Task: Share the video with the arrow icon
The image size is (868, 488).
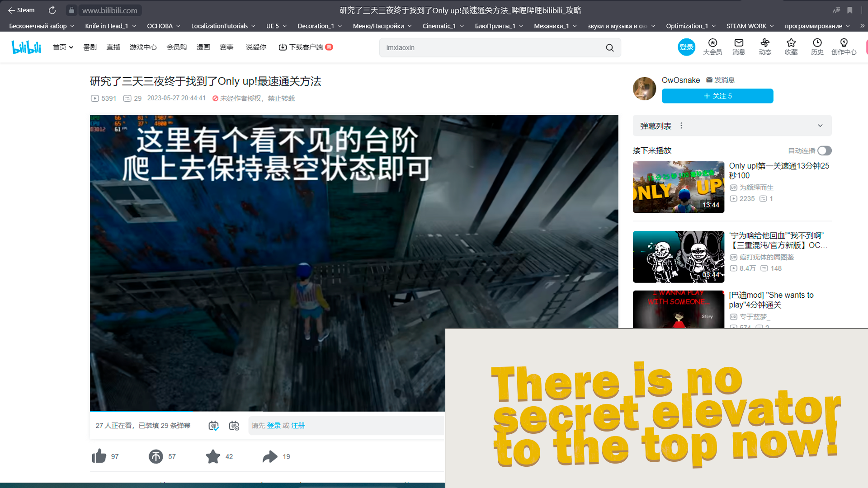Action: tap(270, 456)
